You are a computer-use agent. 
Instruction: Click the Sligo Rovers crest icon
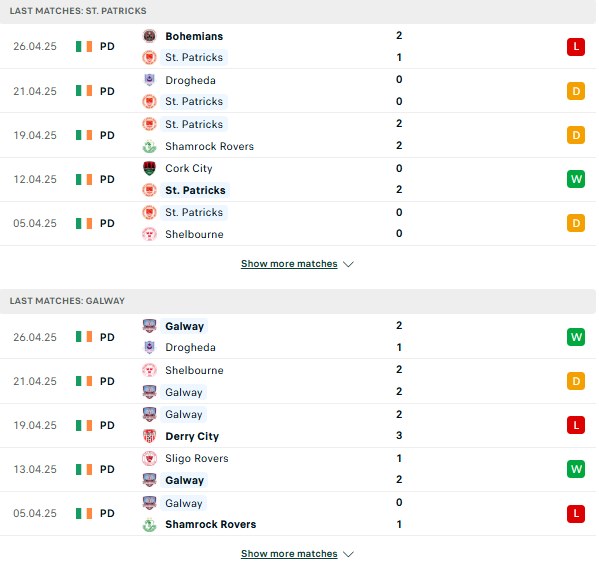coord(149,458)
